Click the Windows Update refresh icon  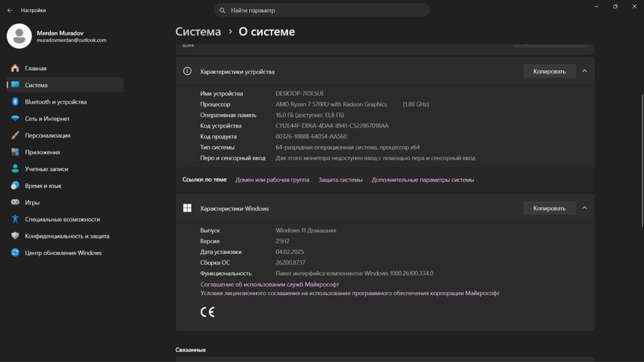tap(15, 252)
